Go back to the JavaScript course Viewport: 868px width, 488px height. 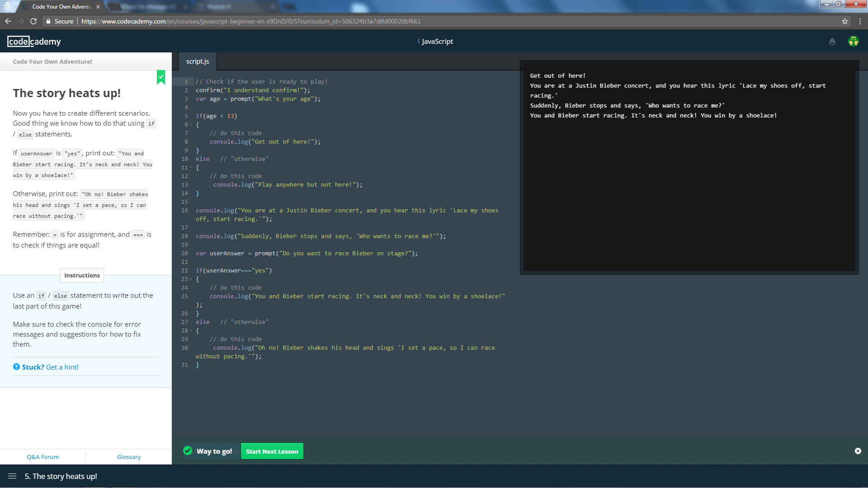pyautogui.click(x=435, y=42)
